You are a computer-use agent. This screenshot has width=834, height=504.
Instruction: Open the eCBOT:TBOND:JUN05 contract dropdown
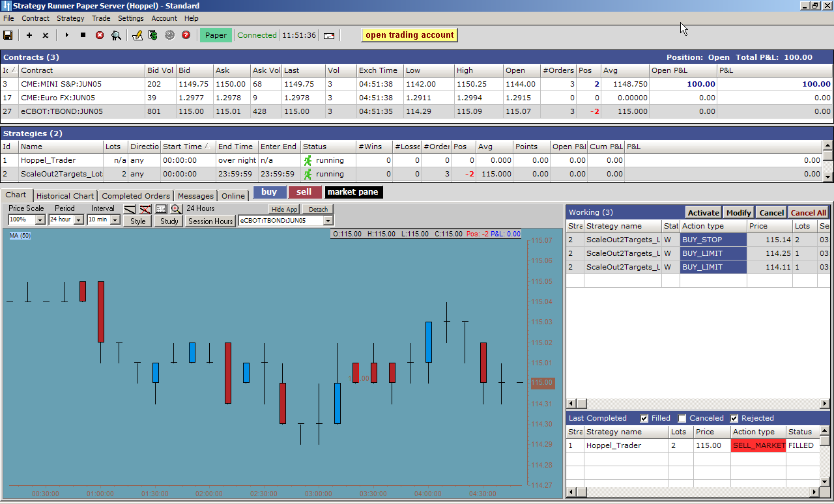pyautogui.click(x=328, y=221)
